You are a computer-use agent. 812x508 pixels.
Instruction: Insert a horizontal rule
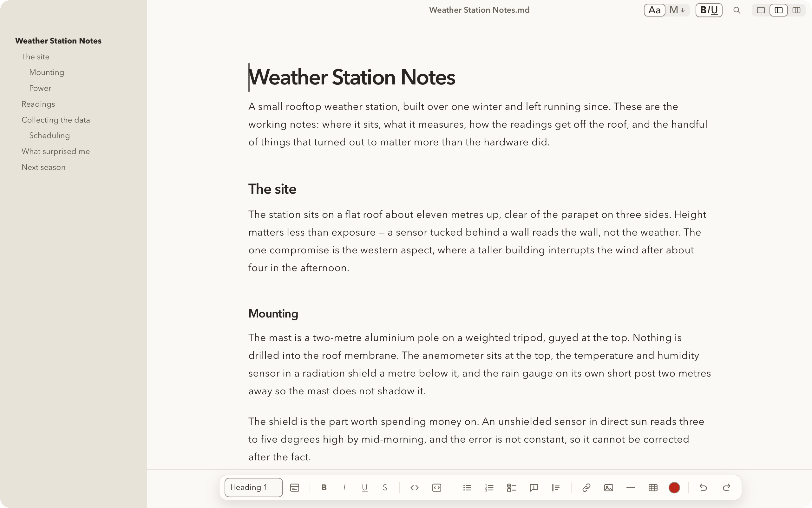pos(631,487)
